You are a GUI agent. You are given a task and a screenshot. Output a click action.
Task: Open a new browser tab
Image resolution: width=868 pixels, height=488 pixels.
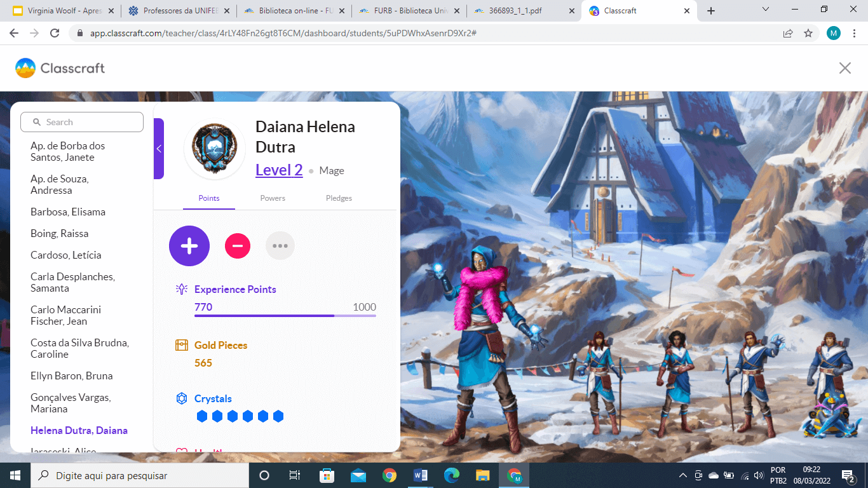click(711, 11)
